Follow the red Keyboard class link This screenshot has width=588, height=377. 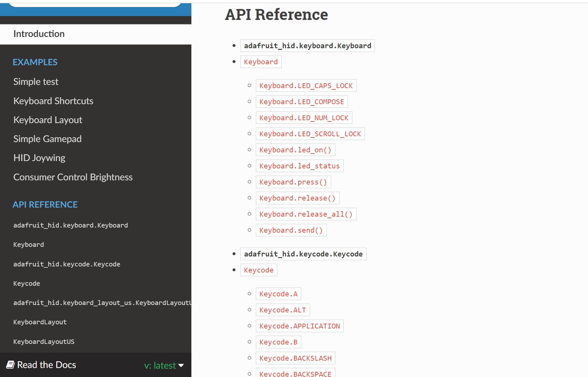pos(261,62)
